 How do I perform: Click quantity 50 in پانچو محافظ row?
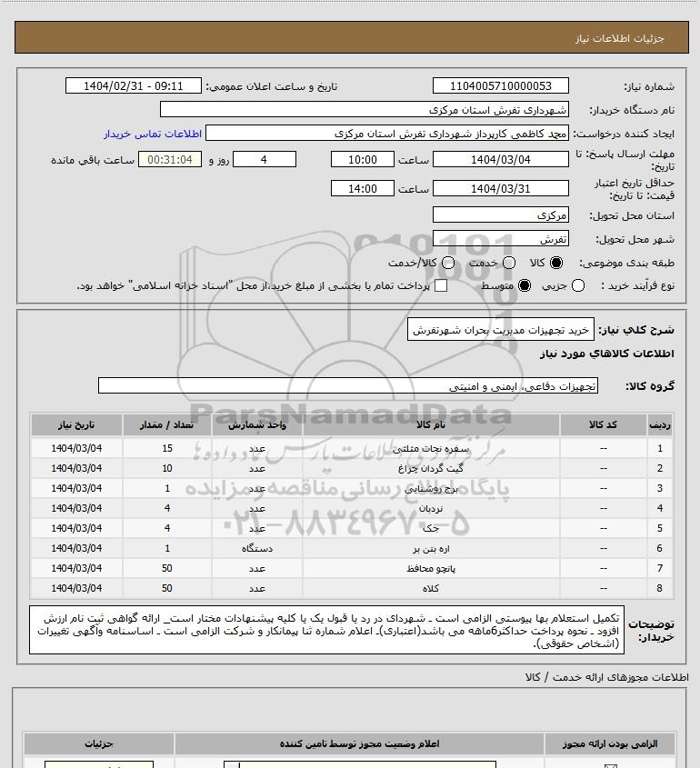(x=167, y=568)
